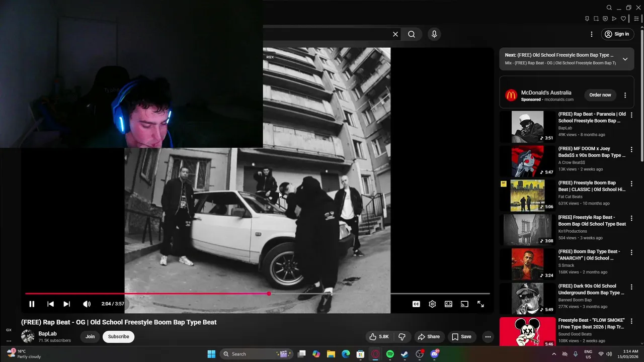Like the video with 5.8K thumbs up
This screenshot has height=362, width=644.
379,337
